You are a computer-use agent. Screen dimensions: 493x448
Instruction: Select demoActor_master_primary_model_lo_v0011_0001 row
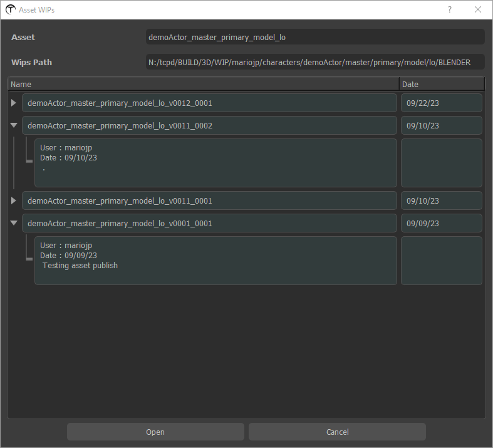click(x=209, y=201)
